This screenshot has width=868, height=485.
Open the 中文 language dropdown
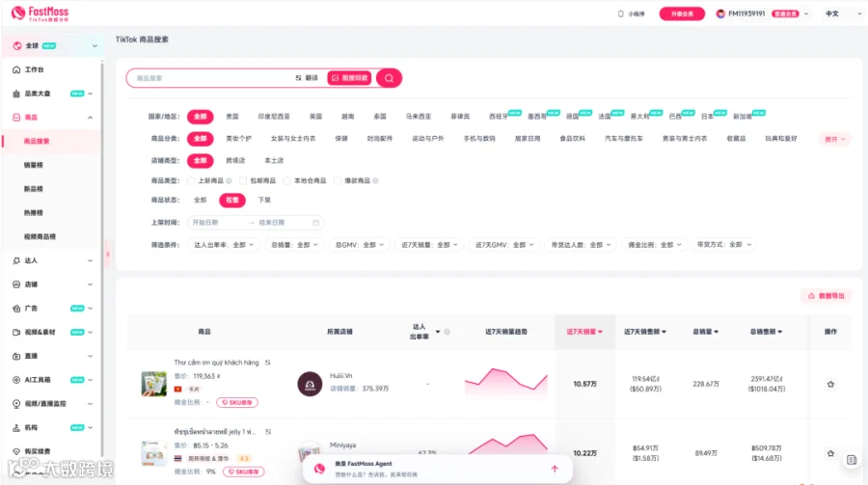(x=844, y=13)
